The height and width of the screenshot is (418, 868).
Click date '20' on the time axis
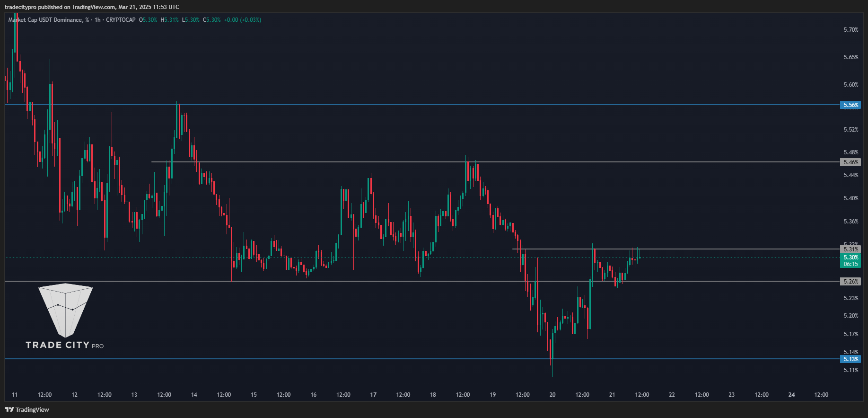pos(552,395)
